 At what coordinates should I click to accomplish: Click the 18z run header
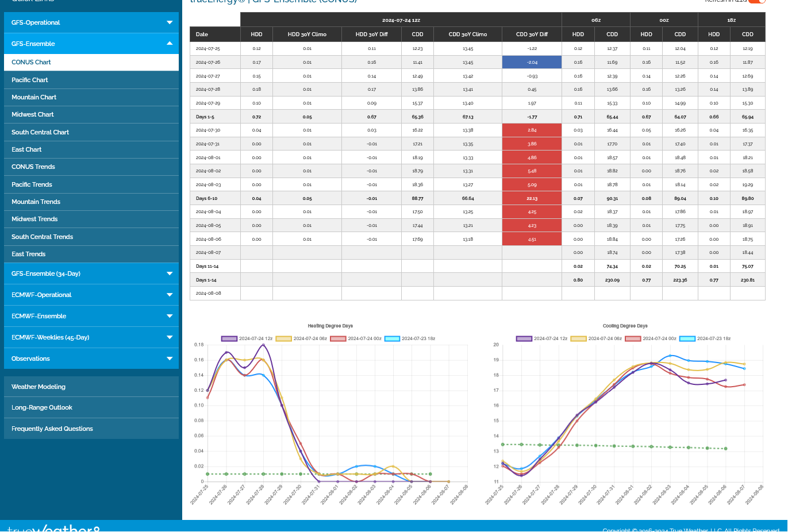(x=732, y=20)
